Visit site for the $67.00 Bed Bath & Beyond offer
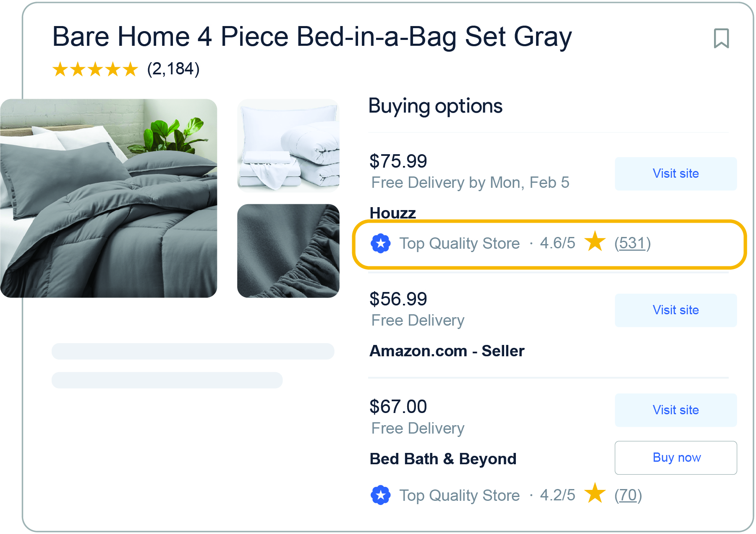Image resolution: width=756 pixels, height=534 pixels. coord(675,410)
